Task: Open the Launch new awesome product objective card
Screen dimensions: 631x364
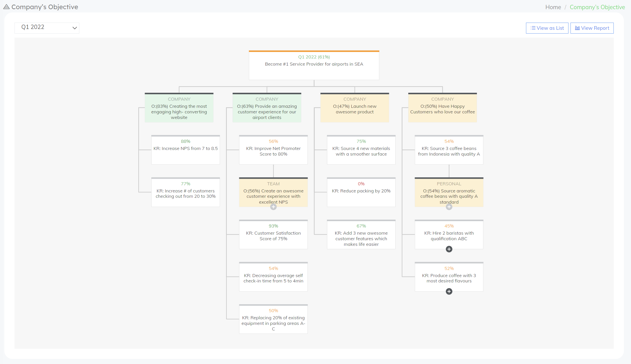Action: (355, 109)
